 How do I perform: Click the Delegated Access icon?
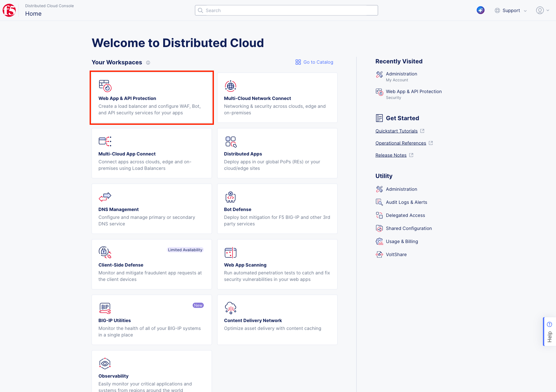(379, 215)
